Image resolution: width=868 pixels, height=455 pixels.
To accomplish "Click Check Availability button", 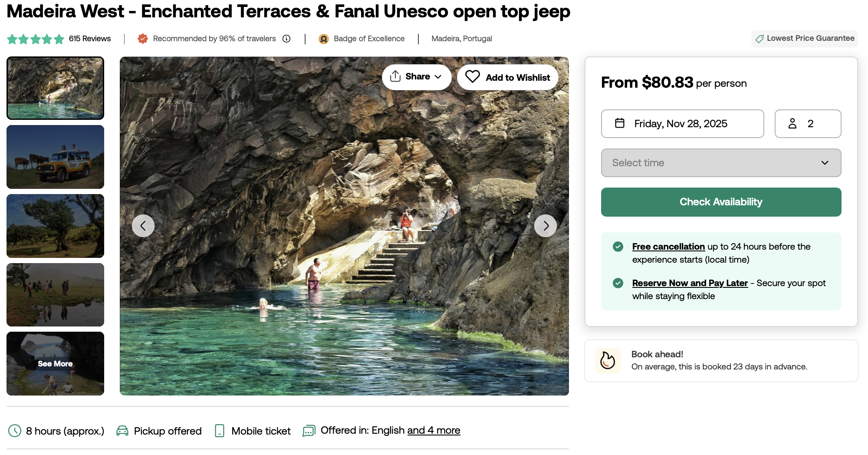I will (721, 202).
